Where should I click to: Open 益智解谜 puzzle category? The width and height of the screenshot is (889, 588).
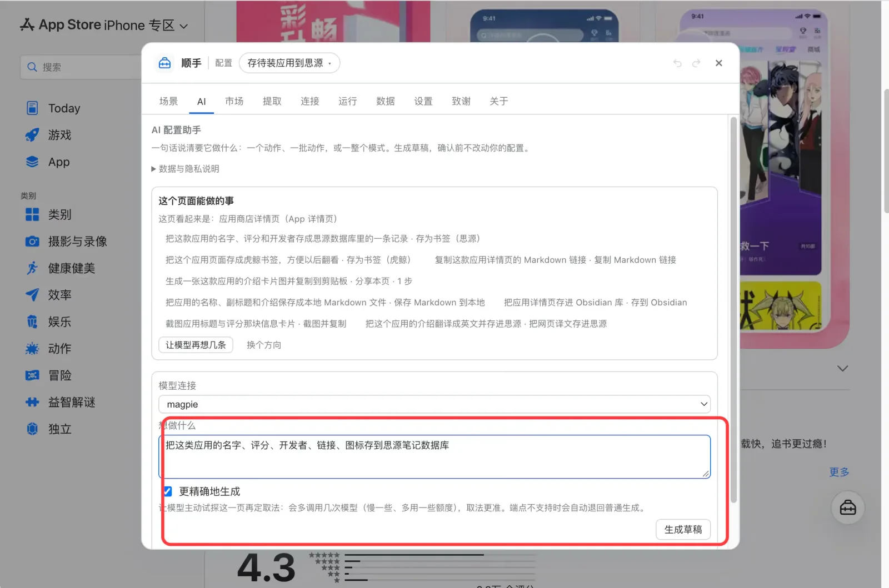coord(32,402)
